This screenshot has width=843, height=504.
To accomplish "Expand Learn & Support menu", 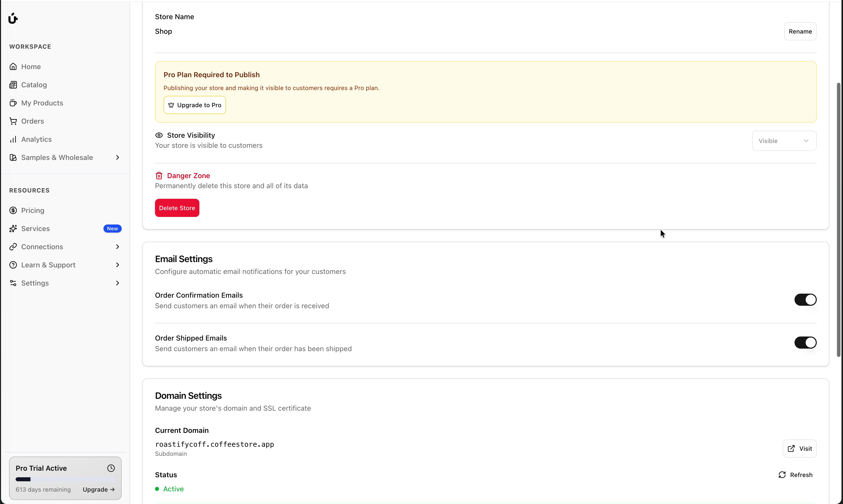I will point(117,265).
